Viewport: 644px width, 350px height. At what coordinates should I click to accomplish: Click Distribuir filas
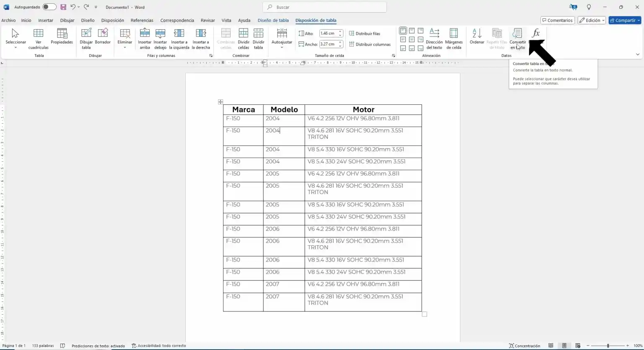[x=365, y=34]
